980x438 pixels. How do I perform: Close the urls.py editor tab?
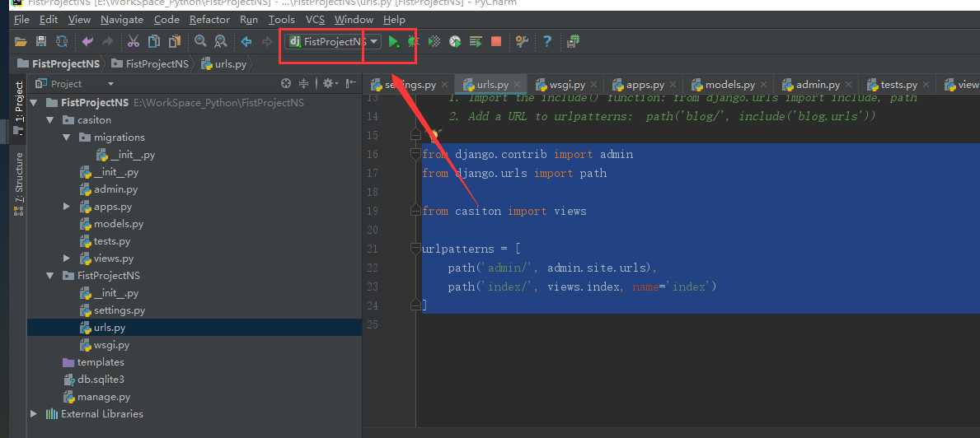point(517,85)
